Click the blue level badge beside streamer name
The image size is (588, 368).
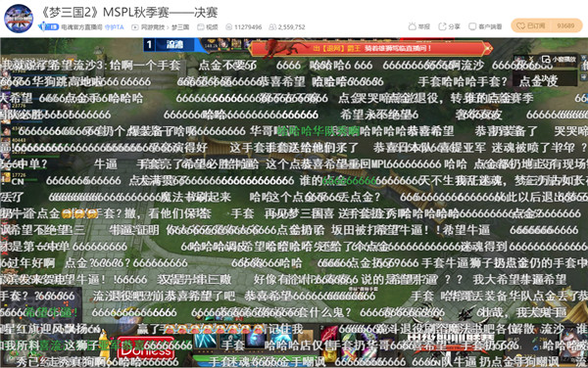click(x=49, y=26)
